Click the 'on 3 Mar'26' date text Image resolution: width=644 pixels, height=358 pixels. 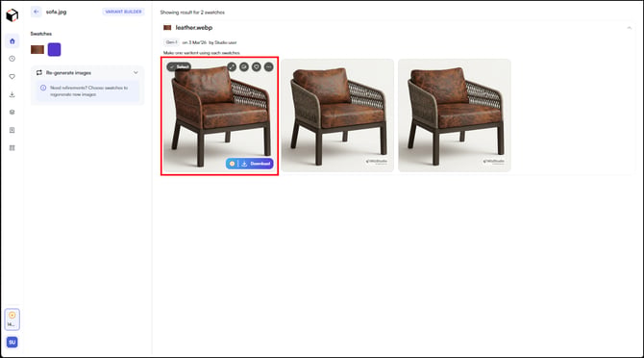click(194, 42)
